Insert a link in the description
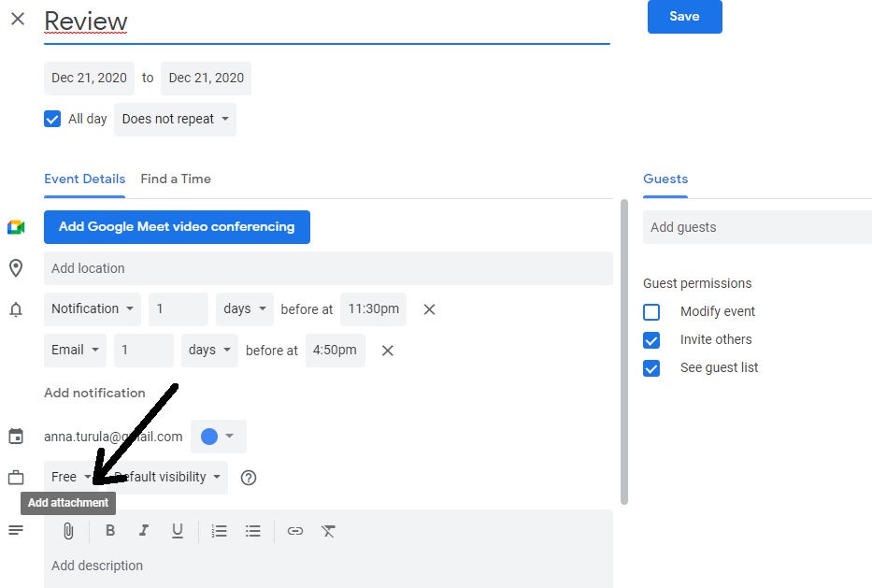 [295, 531]
